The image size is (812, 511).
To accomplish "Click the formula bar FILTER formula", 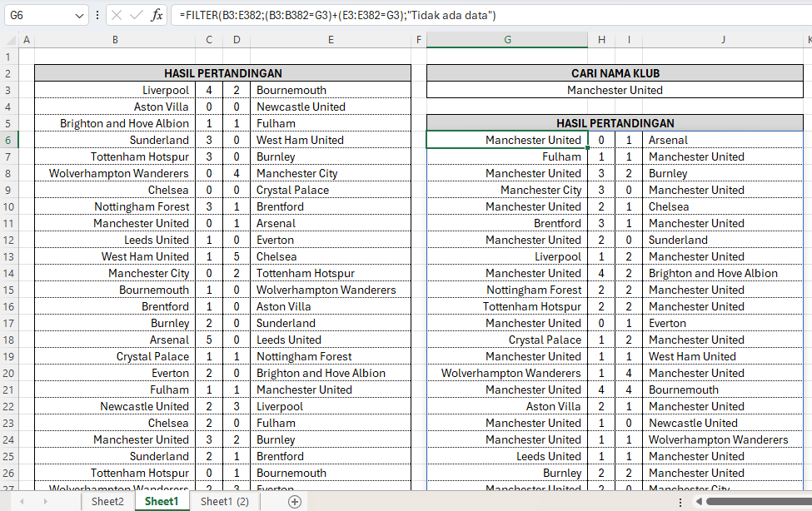I will pyautogui.click(x=337, y=16).
